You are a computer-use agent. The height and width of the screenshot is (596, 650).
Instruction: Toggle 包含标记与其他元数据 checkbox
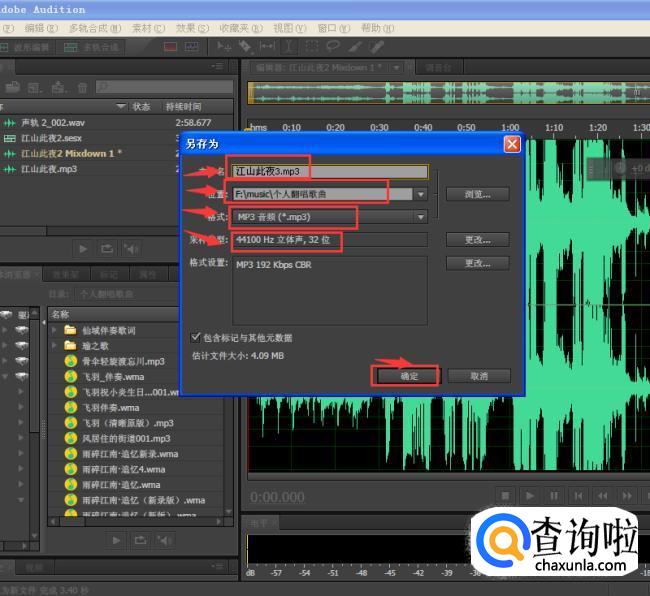pos(195,338)
